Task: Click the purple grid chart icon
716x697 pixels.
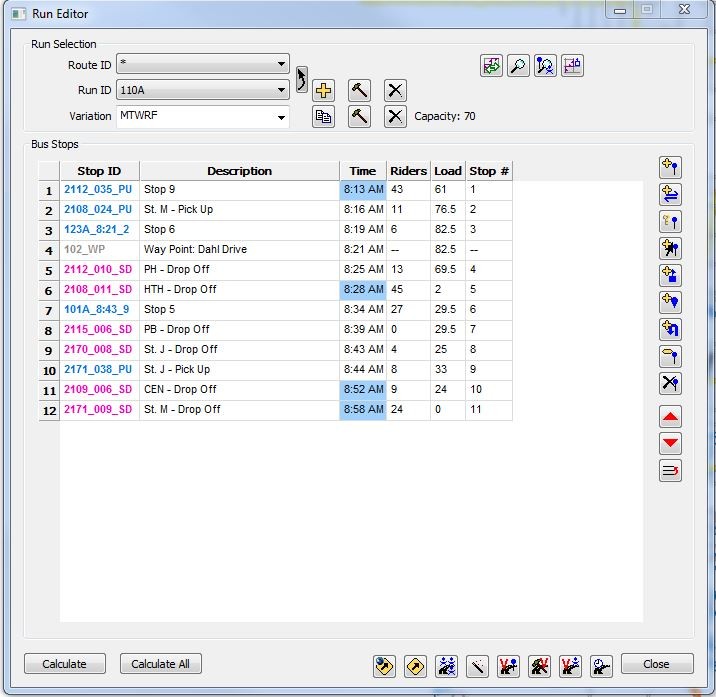Action: 572,66
